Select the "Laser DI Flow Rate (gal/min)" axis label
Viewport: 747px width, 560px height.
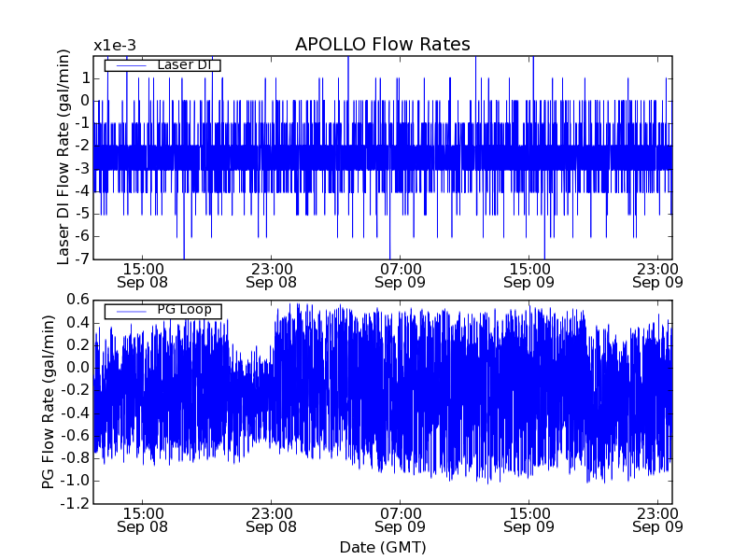[x=63, y=157]
